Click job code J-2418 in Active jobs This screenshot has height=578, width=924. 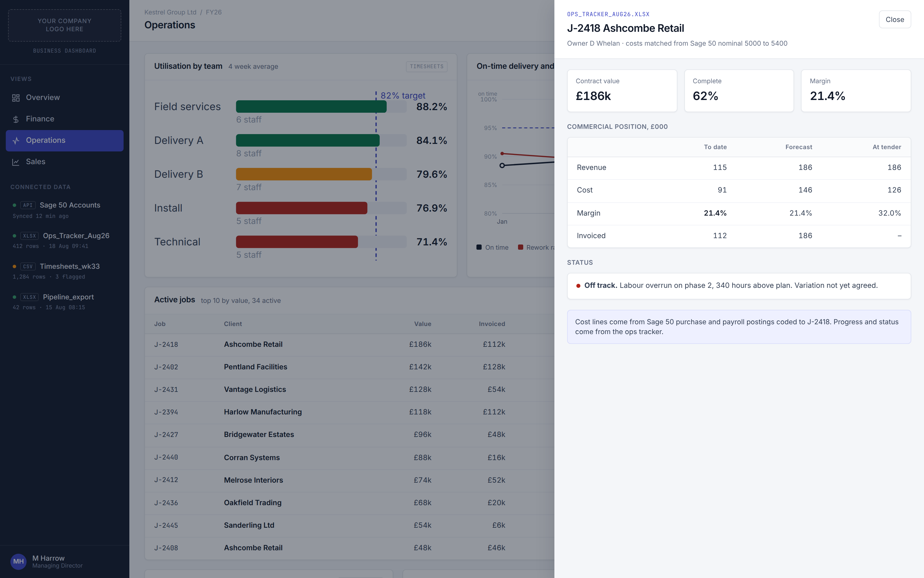pyautogui.click(x=166, y=344)
